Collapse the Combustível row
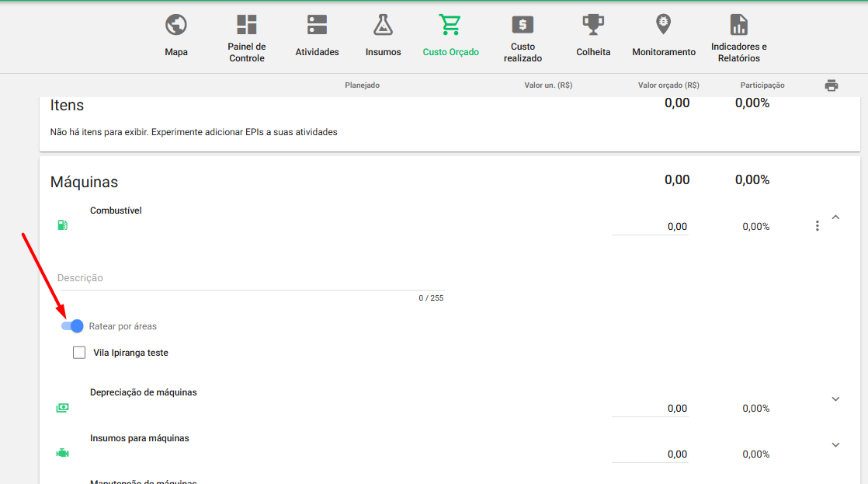The width and height of the screenshot is (868, 484). point(835,218)
